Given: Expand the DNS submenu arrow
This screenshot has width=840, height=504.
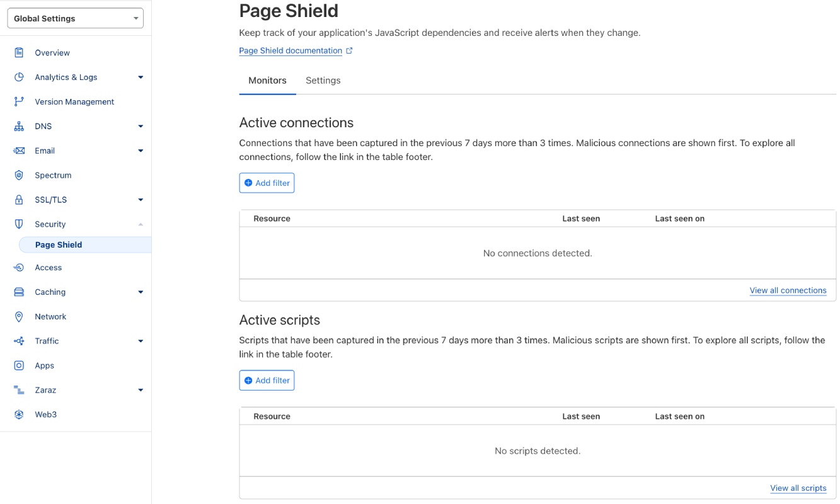Looking at the screenshot, I should (x=141, y=127).
